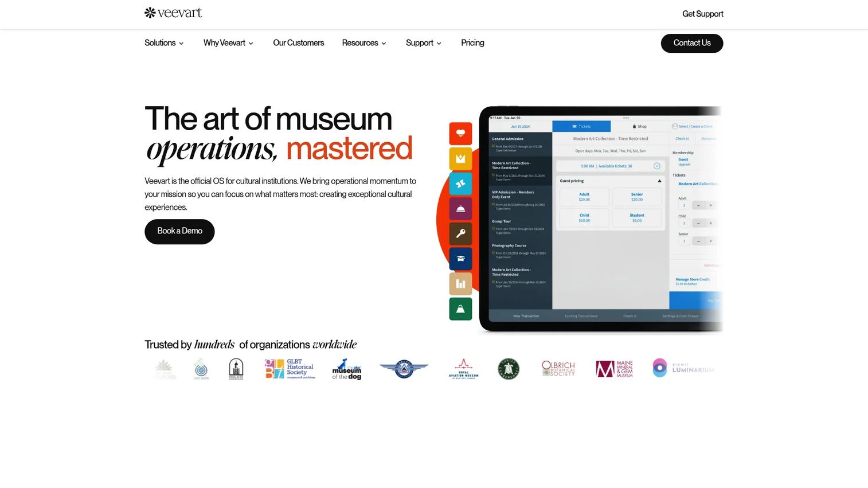Select the yellow crown membership tile
Viewport: 868px width, 488px height.
[x=460, y=159]
